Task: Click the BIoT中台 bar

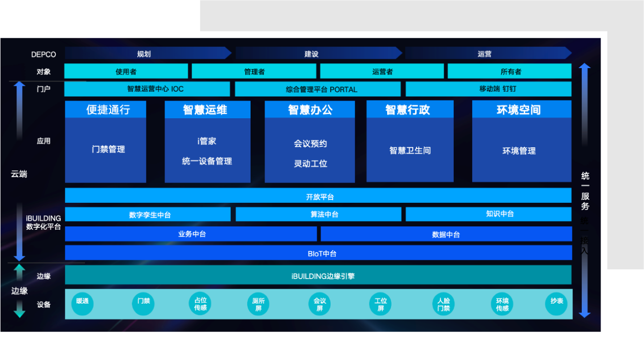Action: tap(318, 252)
